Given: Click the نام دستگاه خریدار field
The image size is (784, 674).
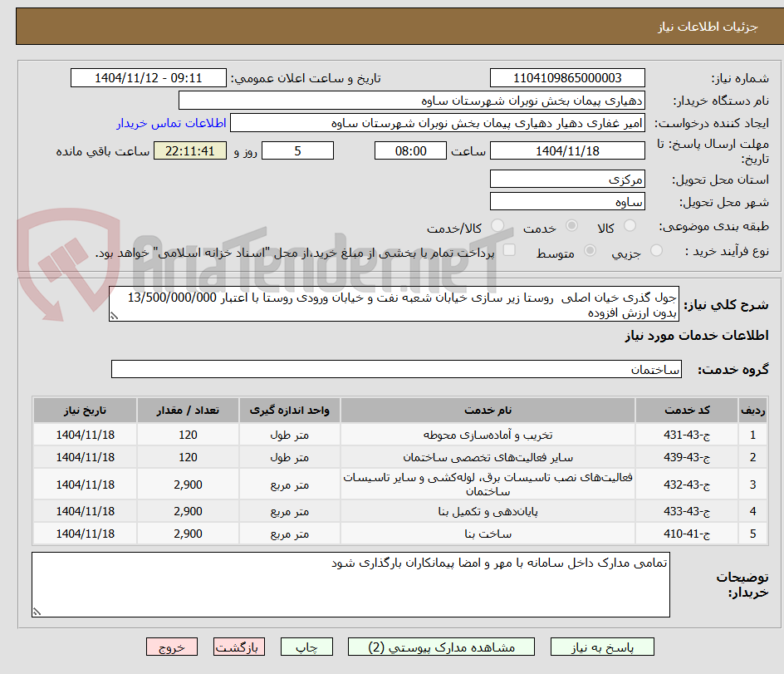Looking at the screenshot, I should [x=411, y=101].
